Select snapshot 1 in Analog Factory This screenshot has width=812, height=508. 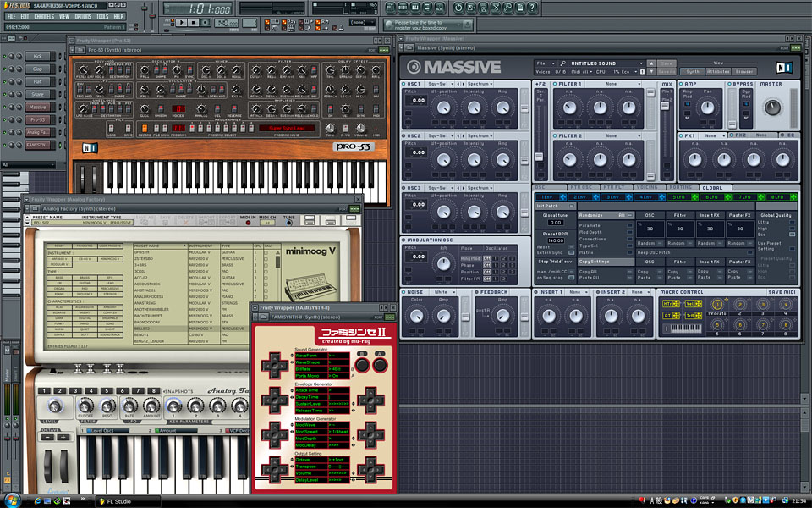click(45, 391)
